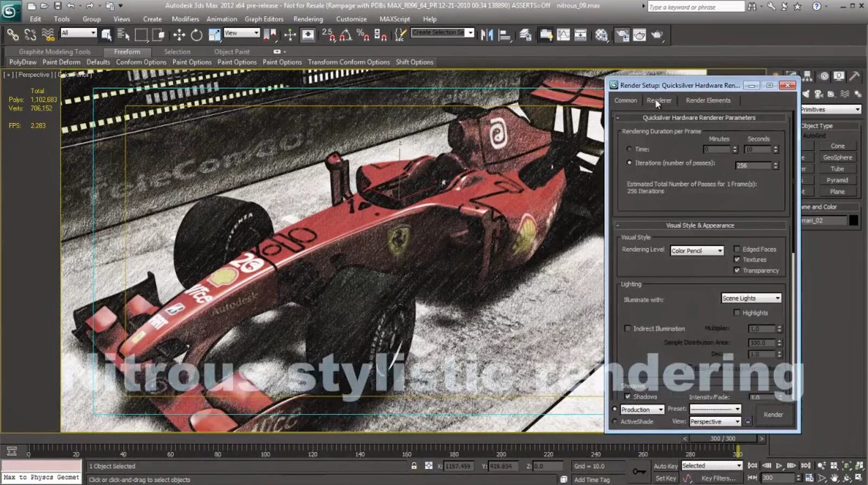Click the Rendered Frame Window teapot icon
This screenshot has height=485, width=868.
click(640, 35)
